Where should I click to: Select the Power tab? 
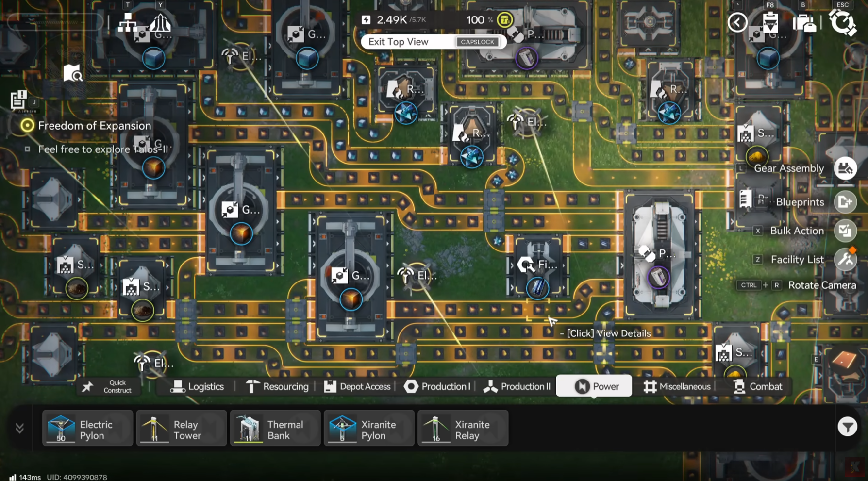pos(594,386)
